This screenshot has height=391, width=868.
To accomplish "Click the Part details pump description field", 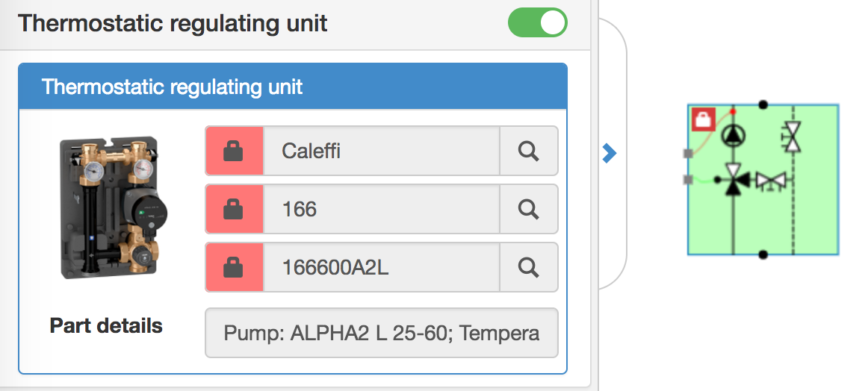I will (x=381, y=333).
